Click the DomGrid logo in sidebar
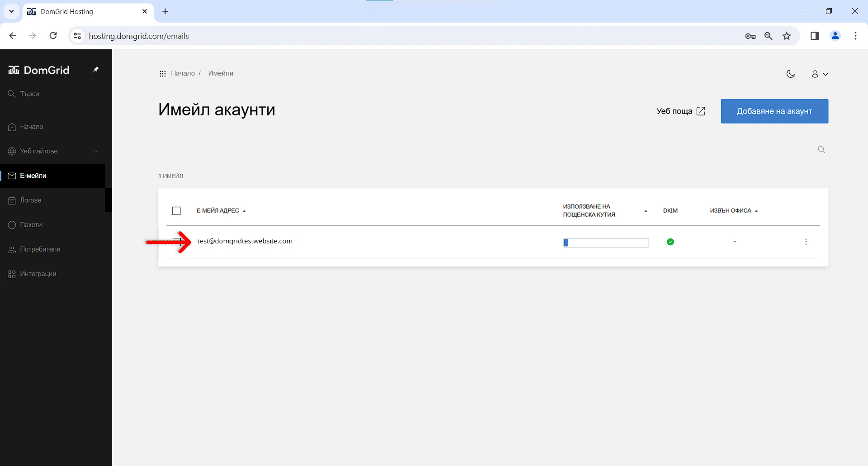 tap(39, 70)
